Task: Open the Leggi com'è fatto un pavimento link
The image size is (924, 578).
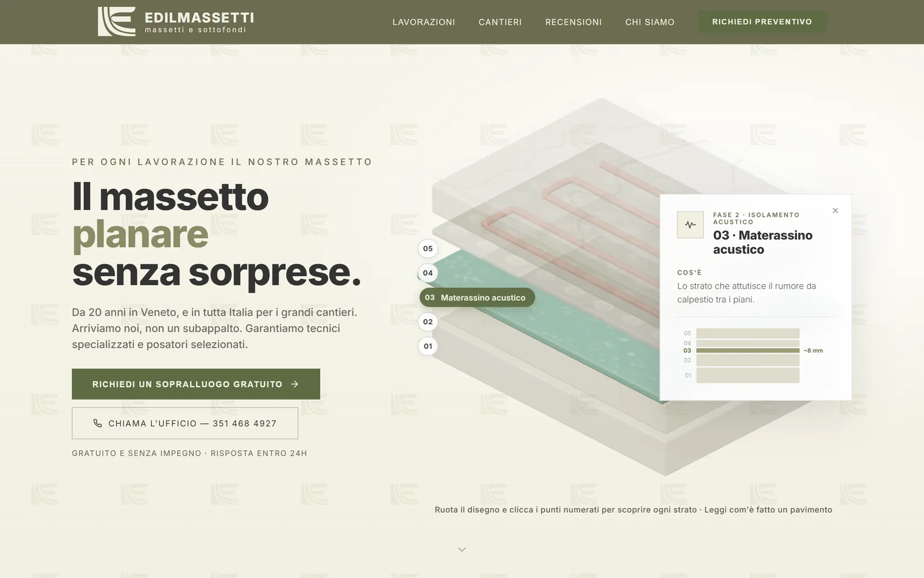Action: tap(768, 510)
